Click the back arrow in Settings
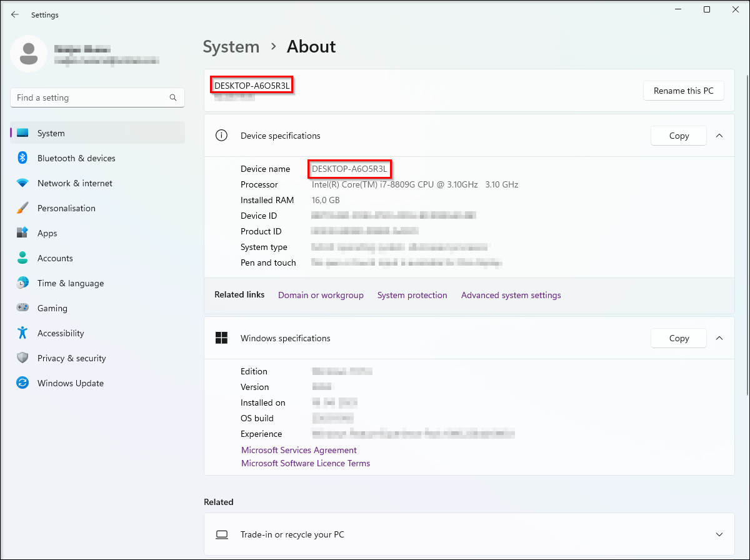The width and height of the screenshot is (750, 560). [x=15, y=14]
